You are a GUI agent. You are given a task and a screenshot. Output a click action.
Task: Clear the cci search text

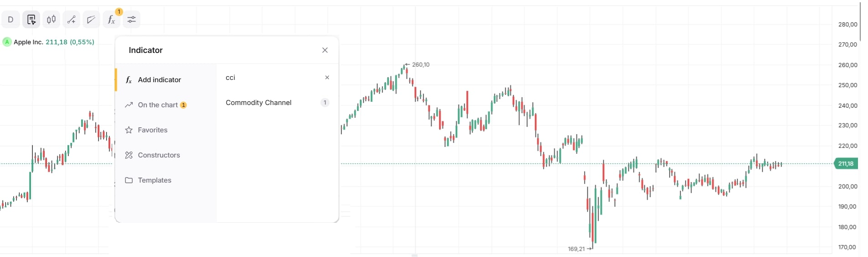327,78
